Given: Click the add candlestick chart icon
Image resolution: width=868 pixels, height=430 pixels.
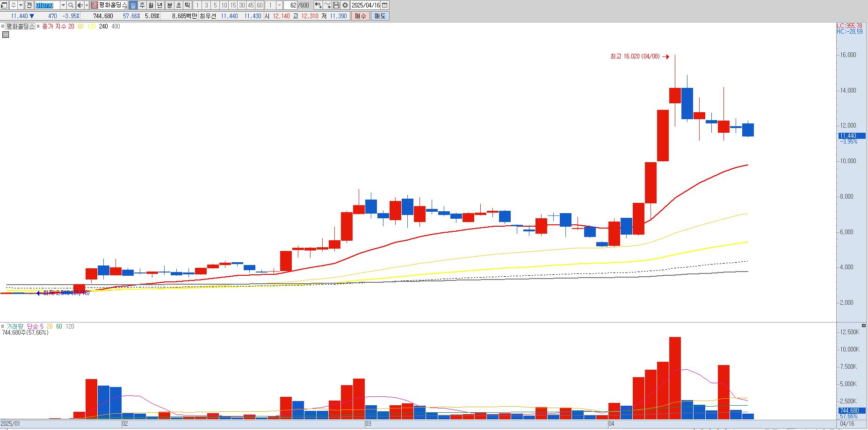Looking at the screenshot, I should point(318,5).
